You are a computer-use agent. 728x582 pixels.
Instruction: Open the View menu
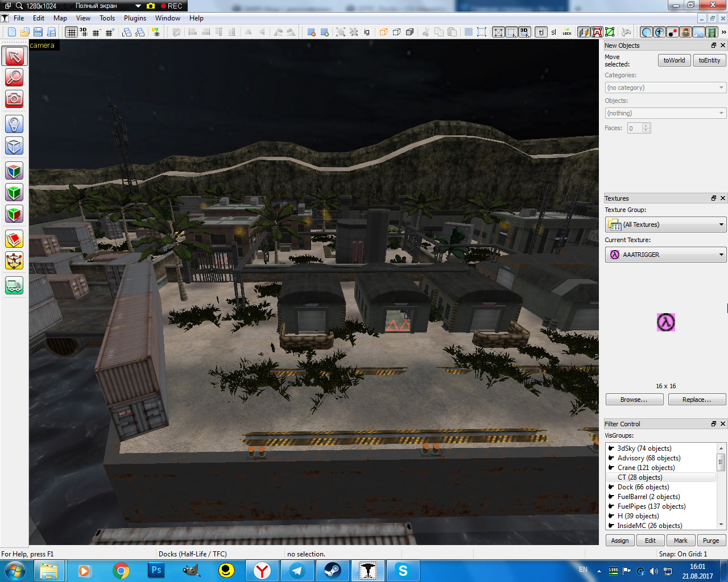click(x=83, y=18)
